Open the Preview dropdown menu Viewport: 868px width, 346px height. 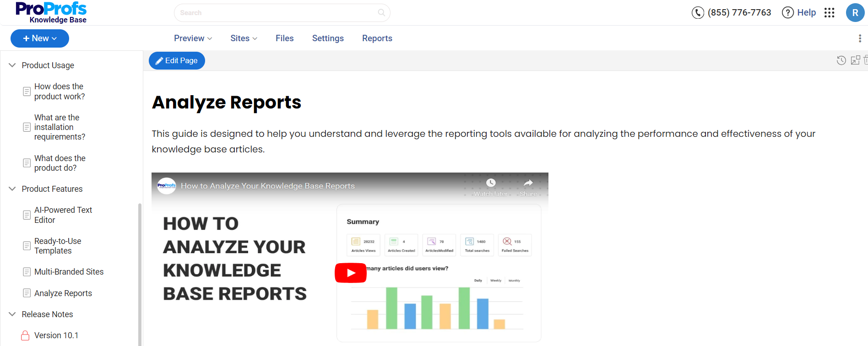click(193, 38)
